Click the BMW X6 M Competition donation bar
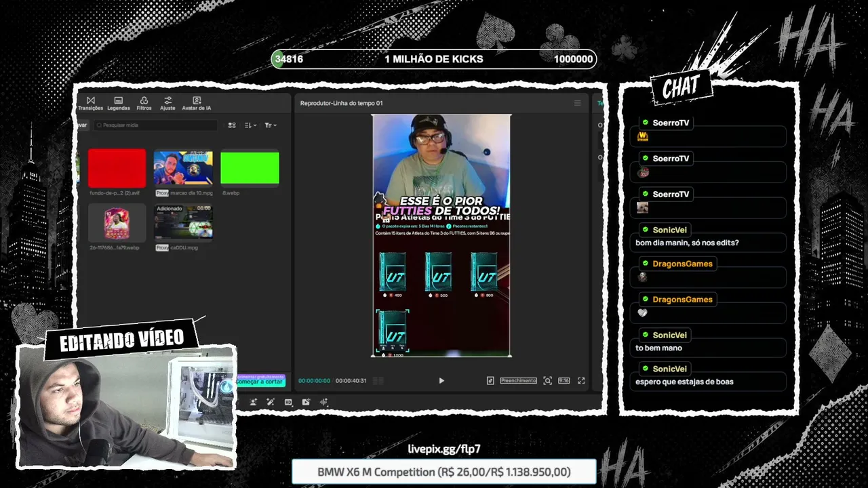 [444, 472]
